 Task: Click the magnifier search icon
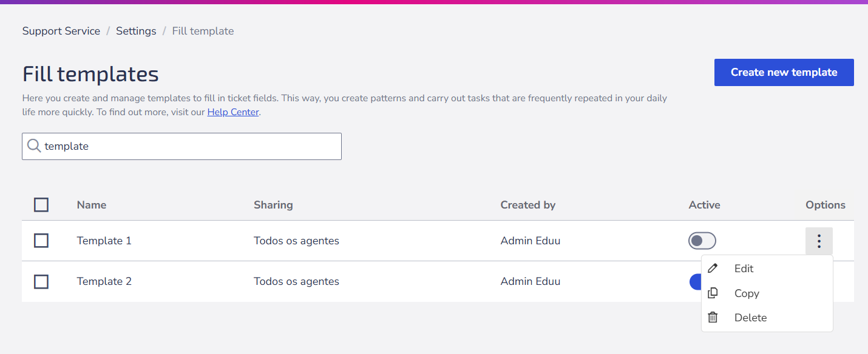(x=35, y=146)
